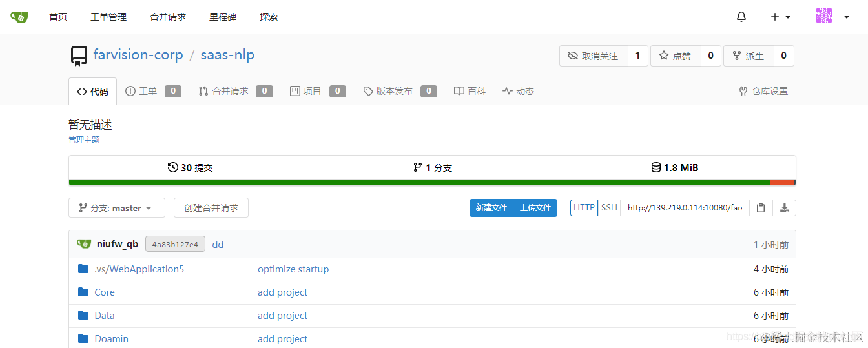Open 仓库设置 repository settings
The height and width of the screenshot is (348, 868).
click(x=763, y=91)
